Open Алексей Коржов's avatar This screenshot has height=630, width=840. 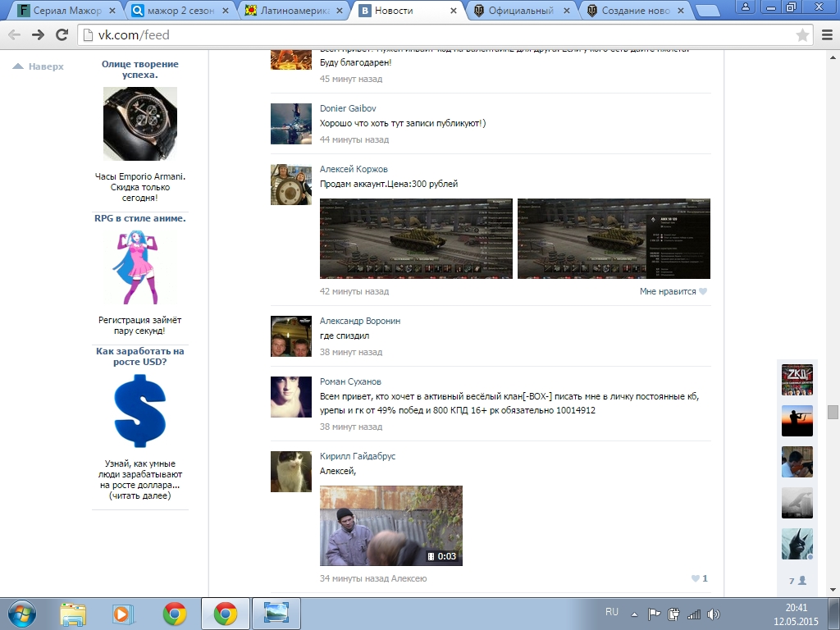click(x=291, y=185)
